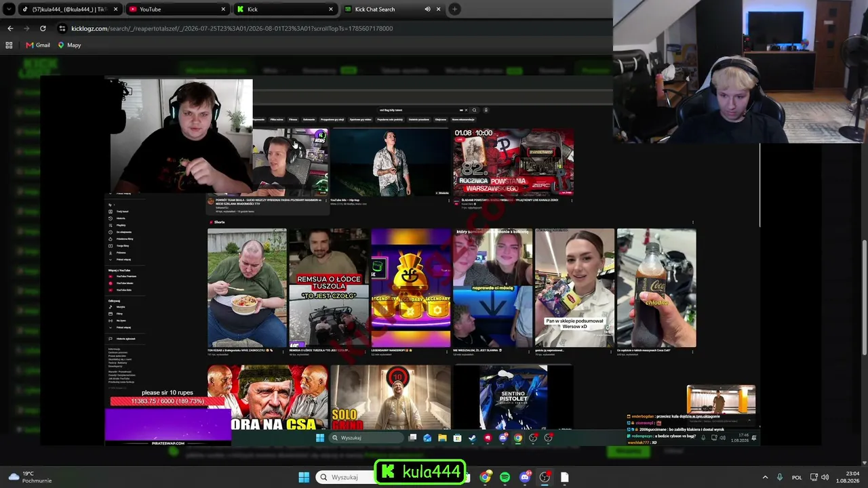Open the tab search dropdown in Chrome

(9, 9)
